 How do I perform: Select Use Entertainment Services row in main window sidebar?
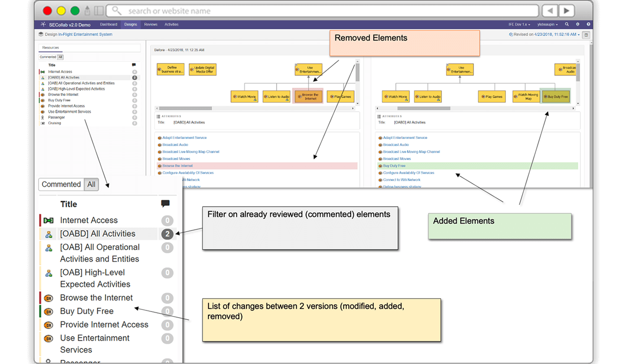tap(88, 112)
